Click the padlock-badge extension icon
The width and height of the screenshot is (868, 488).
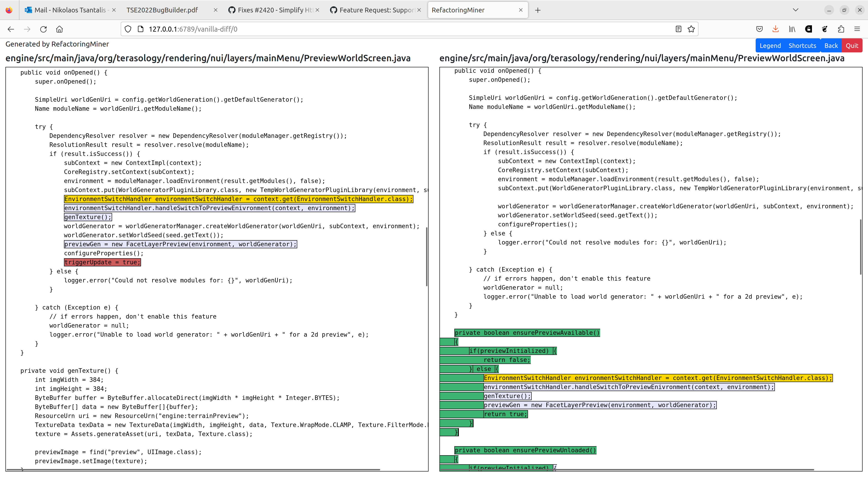tap(808, 29)
